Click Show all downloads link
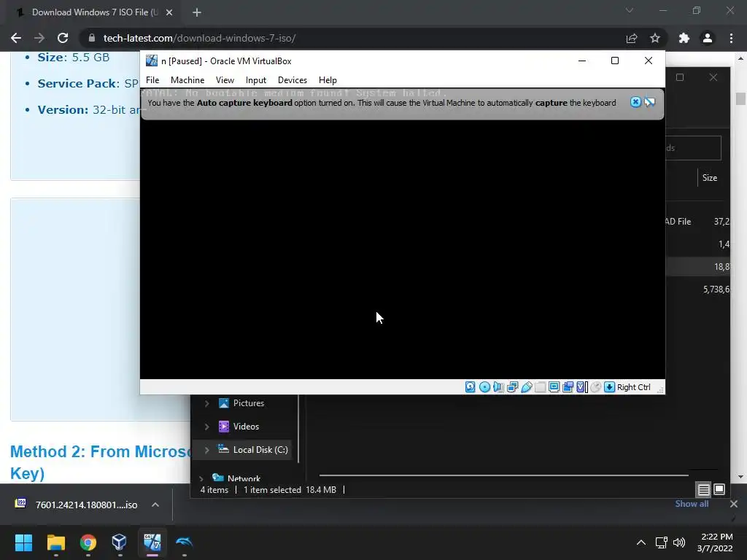Image resolution: width=747 pixels, height=560 pixels. click(x=692, y=504)
